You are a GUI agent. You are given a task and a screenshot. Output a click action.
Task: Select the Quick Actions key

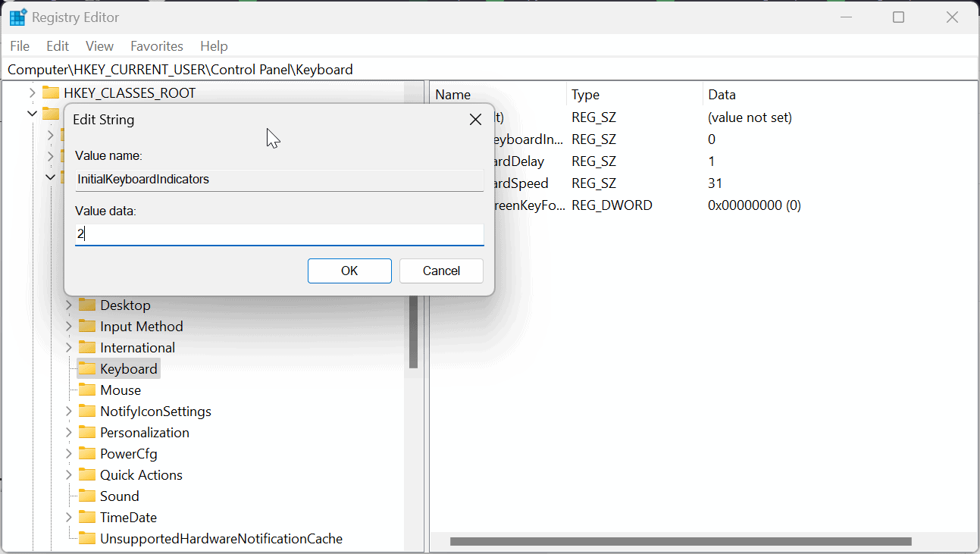(141, 475)
